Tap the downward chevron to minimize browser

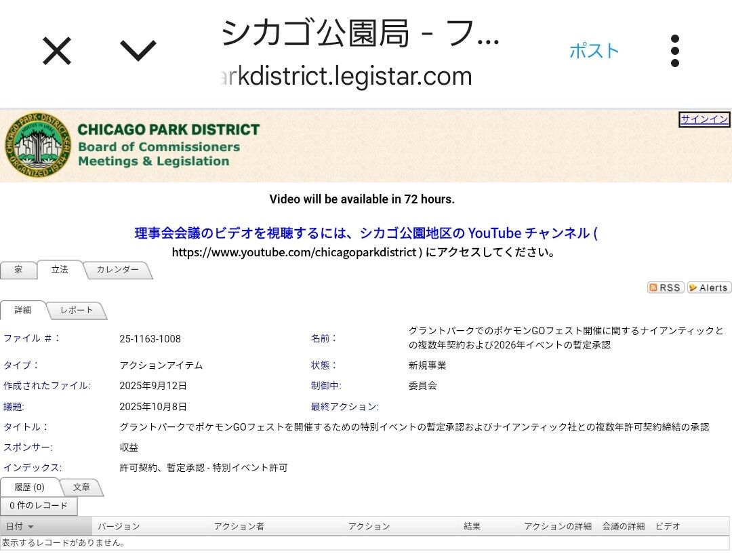(138, 50)
